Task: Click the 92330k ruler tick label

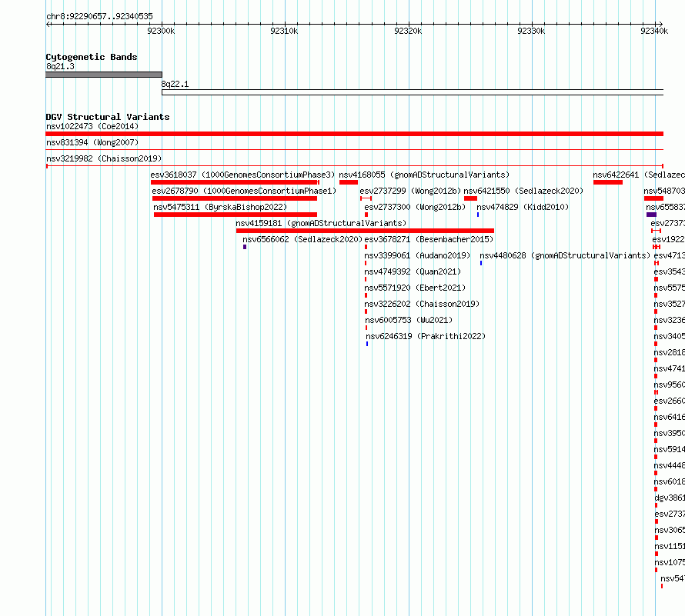Action: click(x=531, y=31)
